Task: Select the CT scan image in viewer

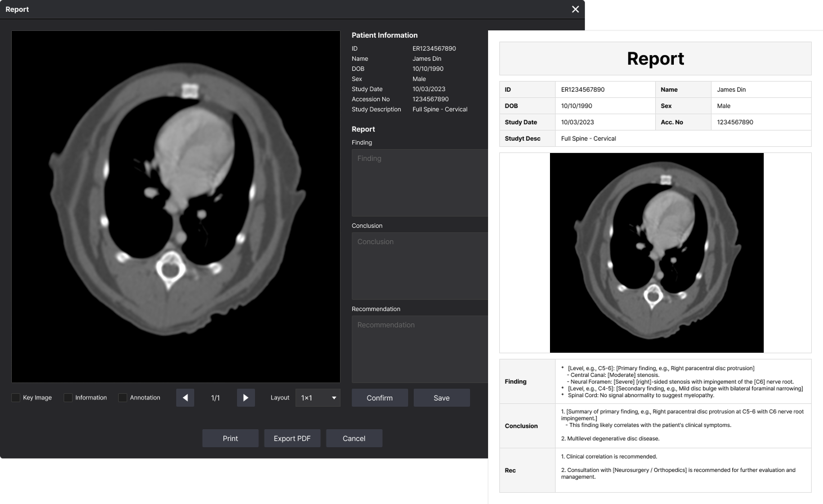Action: [176, 206]
